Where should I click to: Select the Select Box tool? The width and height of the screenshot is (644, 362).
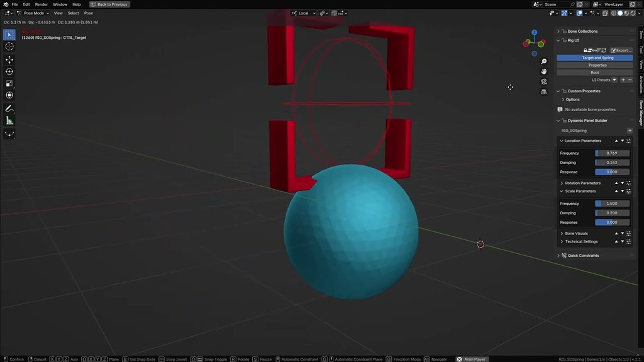9,35
